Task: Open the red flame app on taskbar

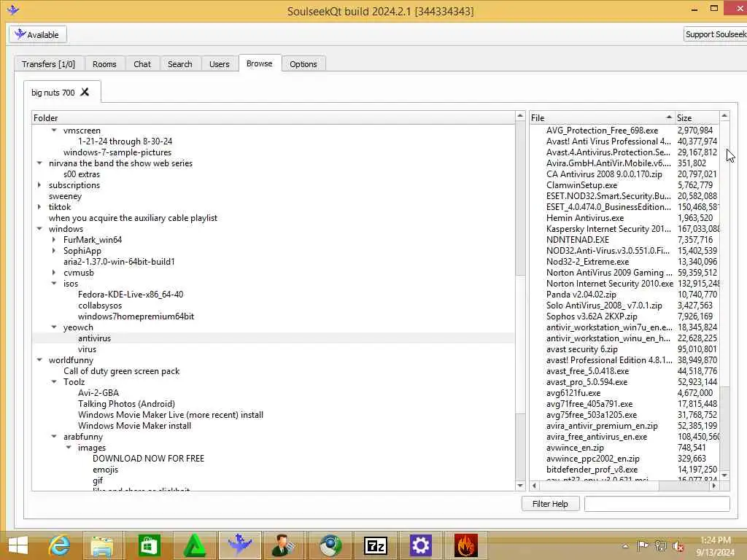Action: [x=465, y=545]
